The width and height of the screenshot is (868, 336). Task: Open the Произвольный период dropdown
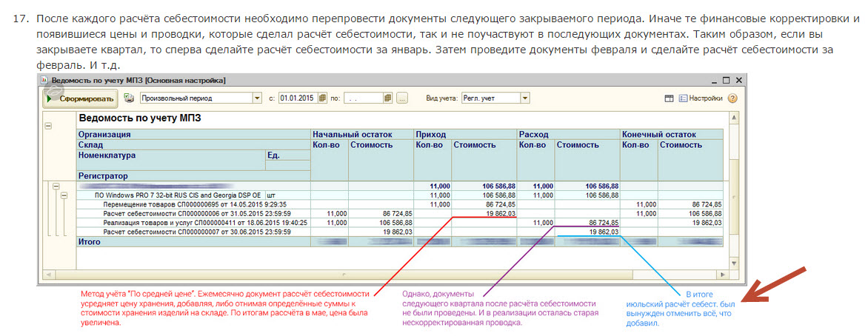pyautogui.click(x=257, y=98)
